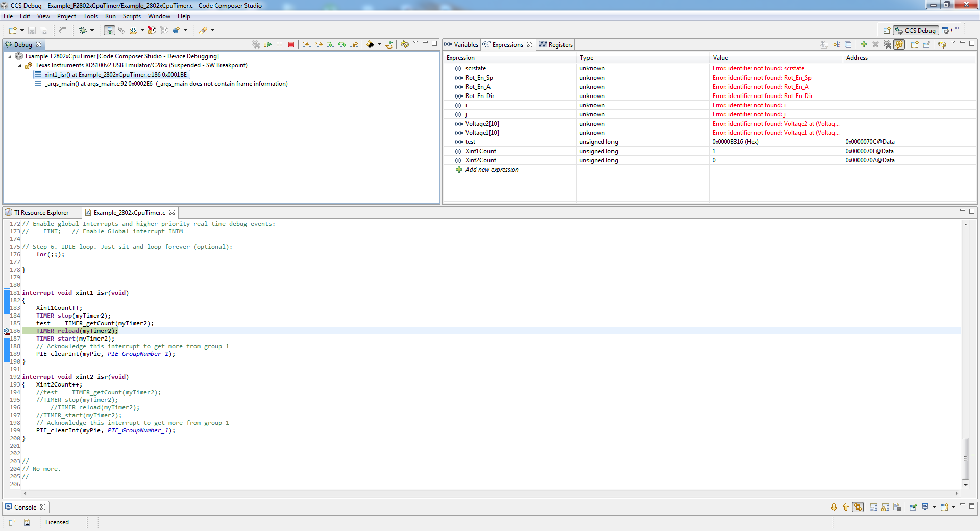980x531 pixels.
Task: Click the Remove All Expressions icon
Action: click(x=887, y=44)
